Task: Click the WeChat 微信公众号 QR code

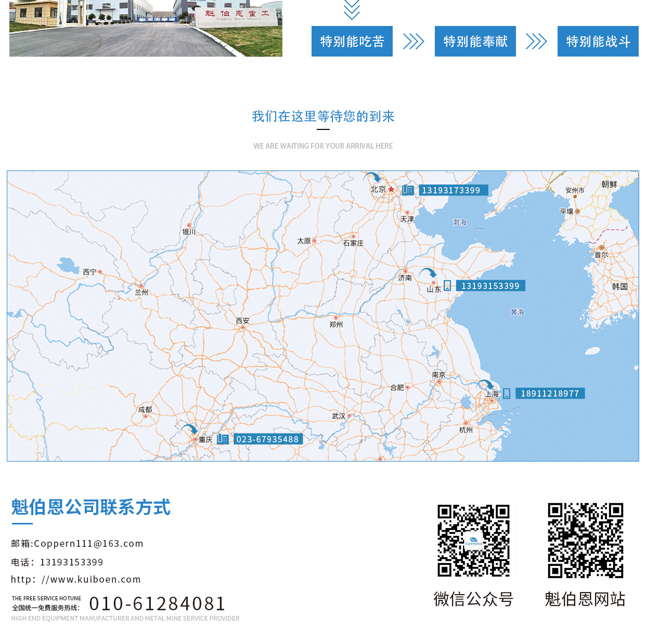Action: pyautogui.click(x=473, y=541)
